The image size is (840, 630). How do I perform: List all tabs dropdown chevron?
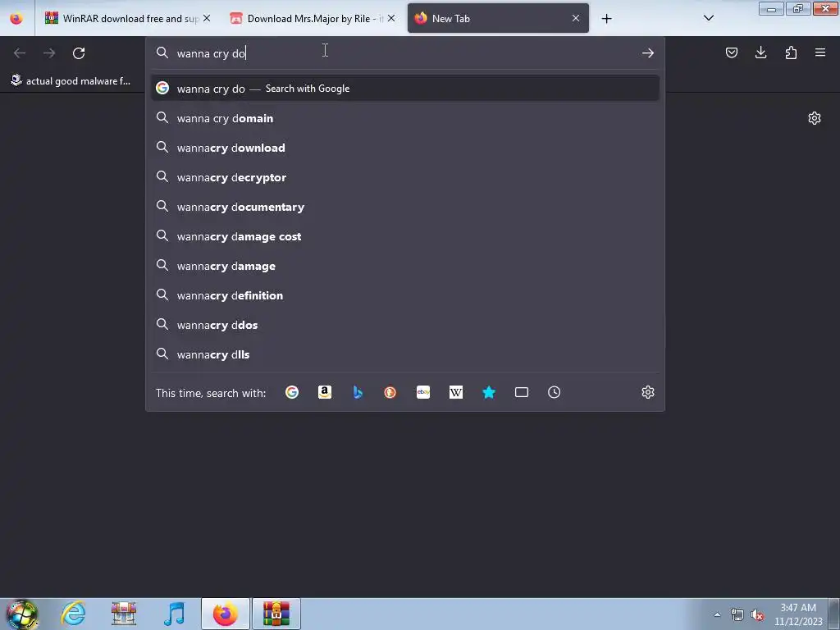(x=708, y=18)
